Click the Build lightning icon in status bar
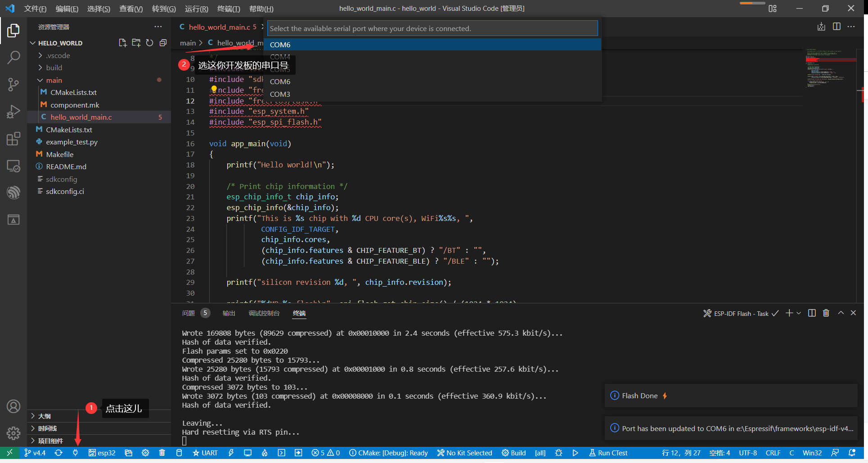Image resolution: width=868 pixels, height=463 pixels. coord(231,453)
